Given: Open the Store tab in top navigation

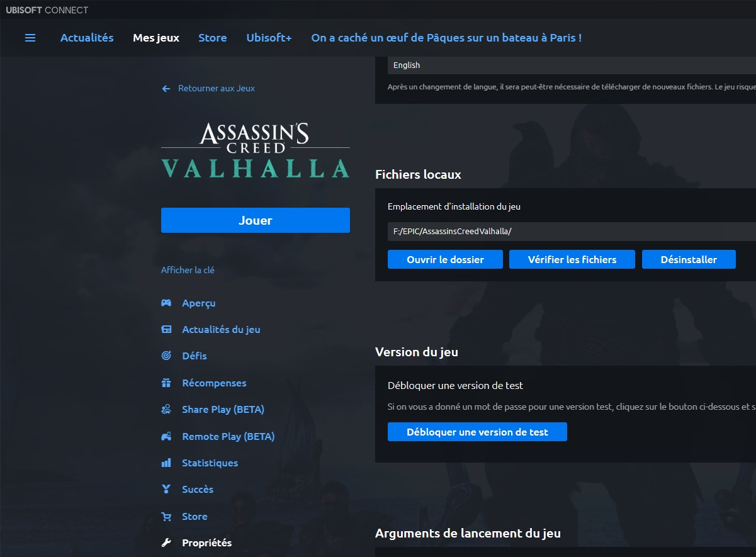Looking at the screenshot, I should click(213, 38).
